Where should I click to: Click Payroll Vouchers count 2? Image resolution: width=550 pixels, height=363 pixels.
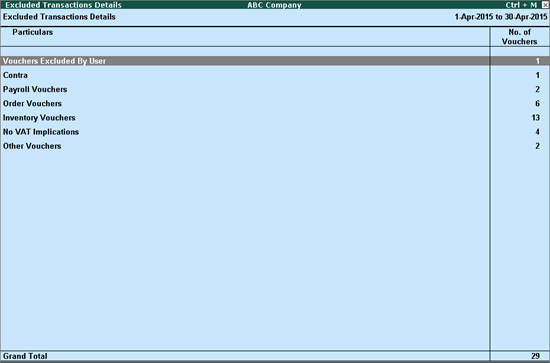click(537, 89)
